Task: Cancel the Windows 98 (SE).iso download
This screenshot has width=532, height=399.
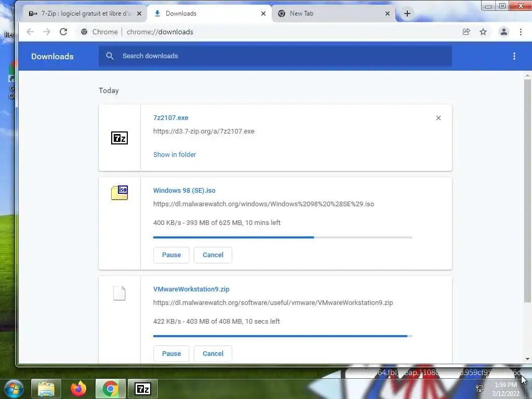Action: tap(213, 255)
